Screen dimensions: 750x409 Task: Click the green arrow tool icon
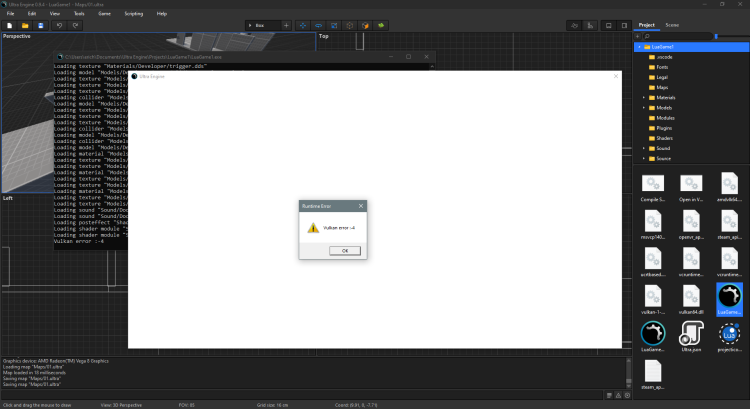[x=381, y=25]
